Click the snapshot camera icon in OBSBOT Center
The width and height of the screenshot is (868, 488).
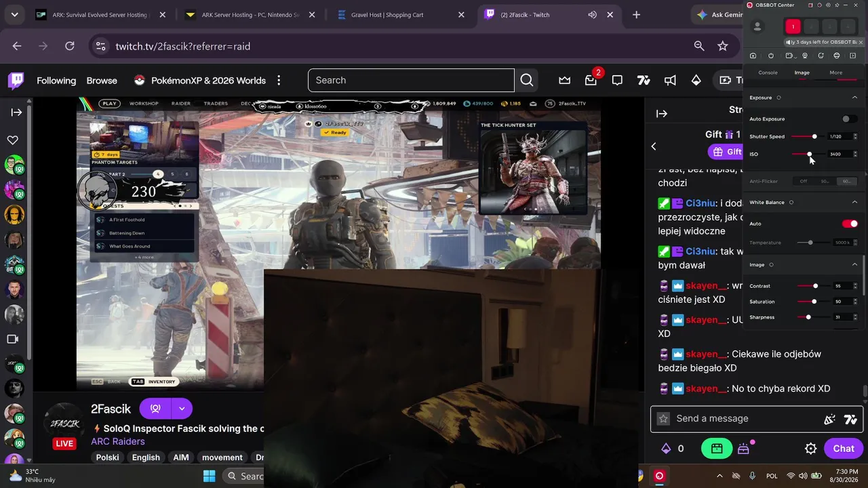[x=753, y=56]
